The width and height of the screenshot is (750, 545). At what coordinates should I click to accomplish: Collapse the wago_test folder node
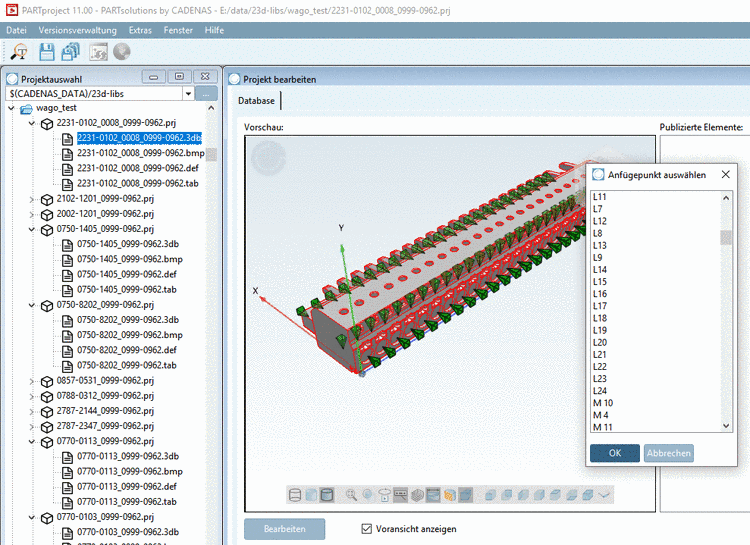pyautogui.click(x=12, y=108)
